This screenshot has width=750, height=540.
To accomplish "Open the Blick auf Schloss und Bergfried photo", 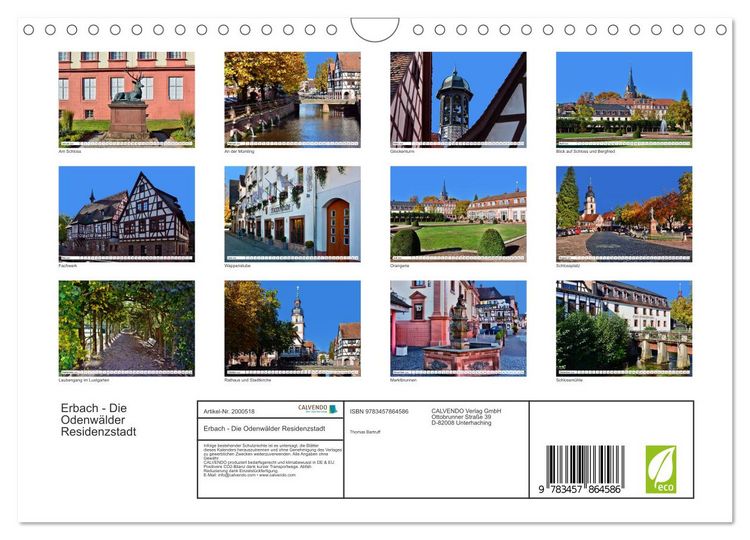I will 624,99.
